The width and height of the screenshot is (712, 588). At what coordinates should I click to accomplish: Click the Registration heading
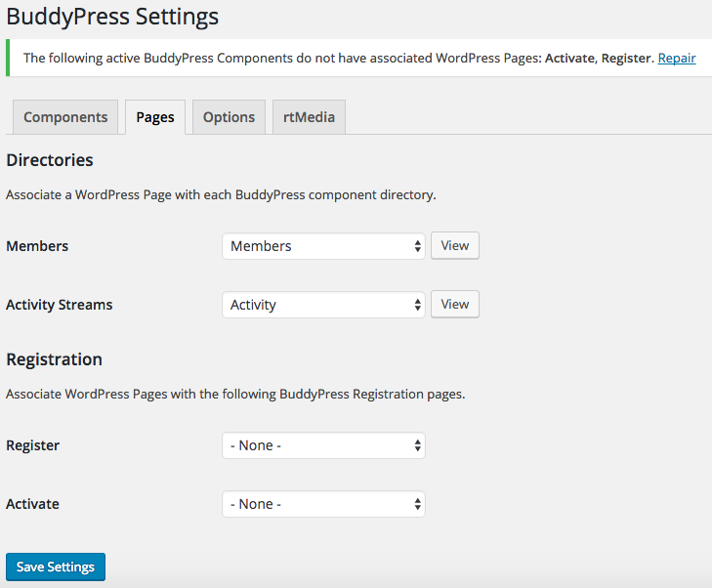tap(54, 359)
